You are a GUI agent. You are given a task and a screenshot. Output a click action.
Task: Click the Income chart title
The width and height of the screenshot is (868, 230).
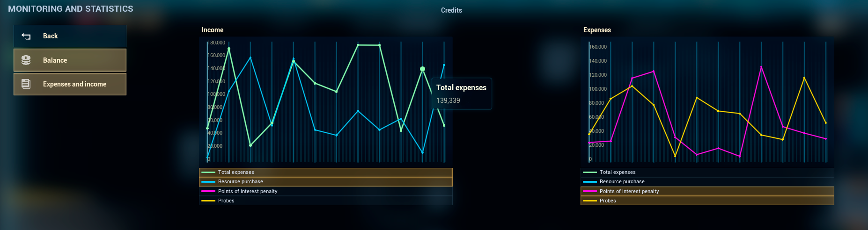click(x=213, y=30)
